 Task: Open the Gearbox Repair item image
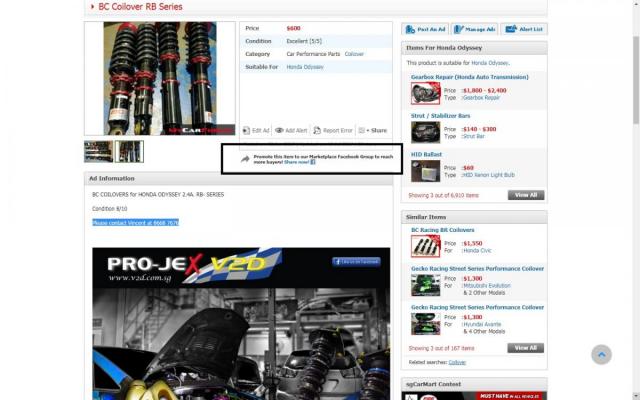[x=424, y=93]
